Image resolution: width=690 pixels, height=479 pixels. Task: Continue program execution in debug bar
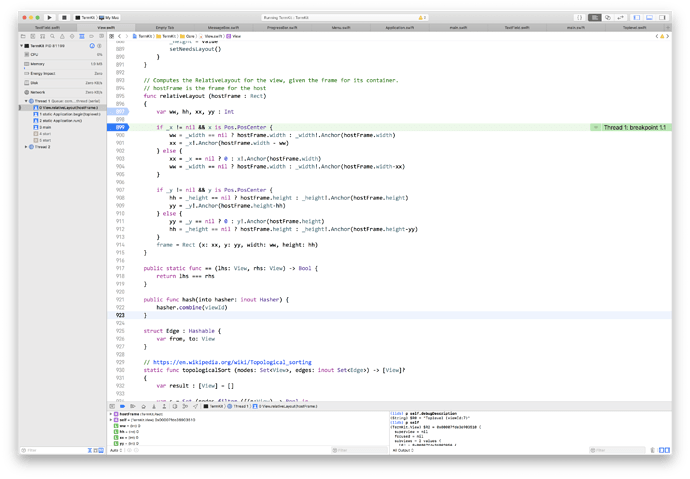coord(132,406)
